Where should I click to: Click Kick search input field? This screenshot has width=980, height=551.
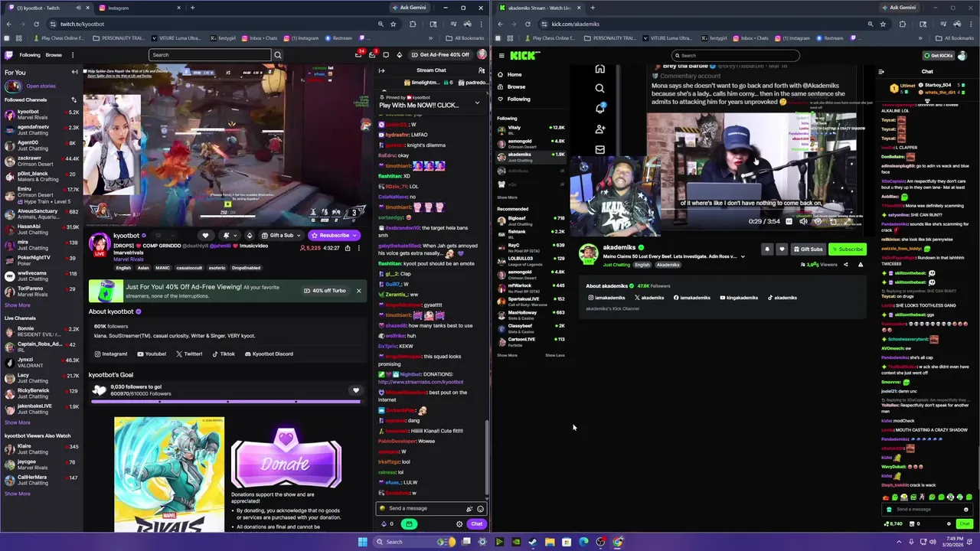point(735,55)
